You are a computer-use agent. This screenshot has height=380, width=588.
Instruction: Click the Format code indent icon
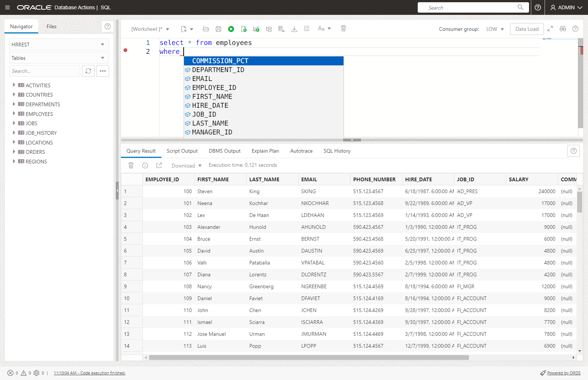click(x=307, y=29)
